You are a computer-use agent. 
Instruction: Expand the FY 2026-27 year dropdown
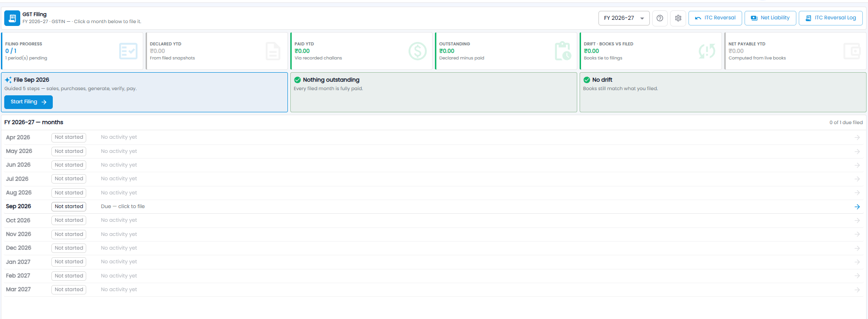coord(624,18)
